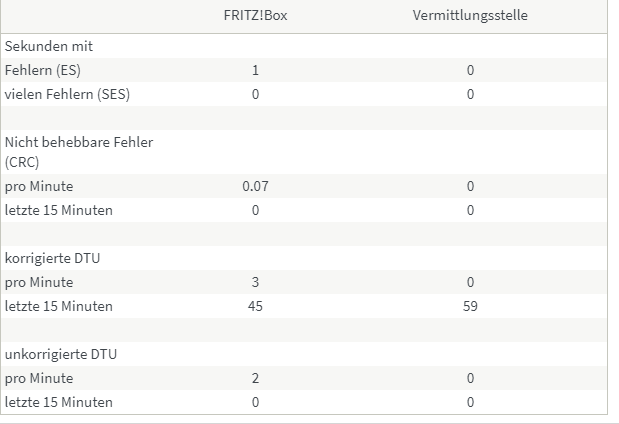Click the 0.07 CRC pro Minute value
This screenshot has width=619, height=424.
pyautogui.click(x=255, y=186)
